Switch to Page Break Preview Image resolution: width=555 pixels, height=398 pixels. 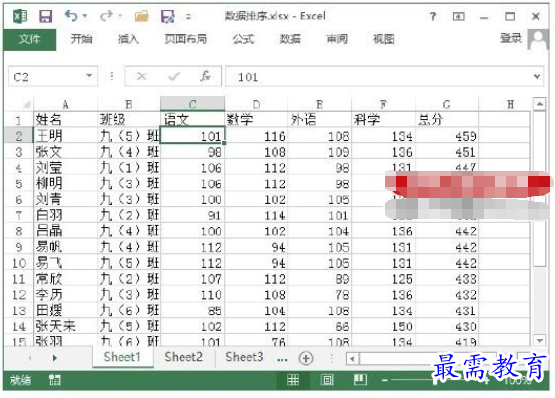click(x=360, y=380)
